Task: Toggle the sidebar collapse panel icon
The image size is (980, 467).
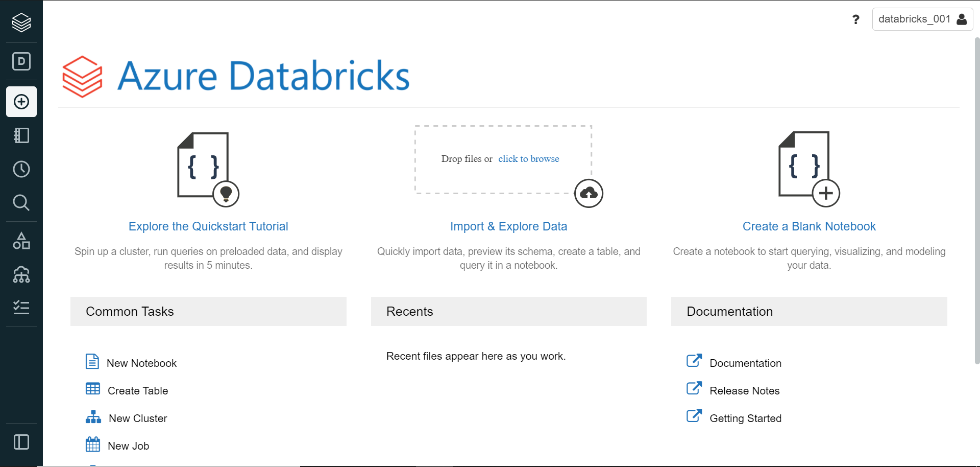Action: pos(21,442)
